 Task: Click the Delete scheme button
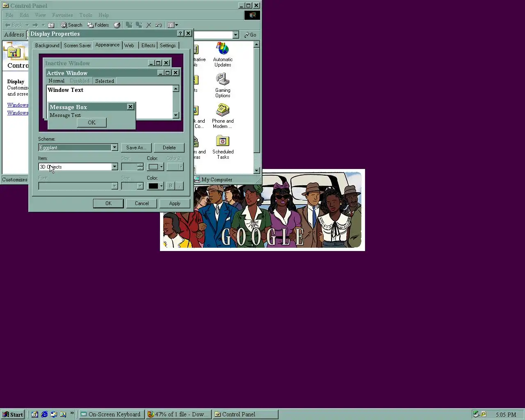pos(169,148)
